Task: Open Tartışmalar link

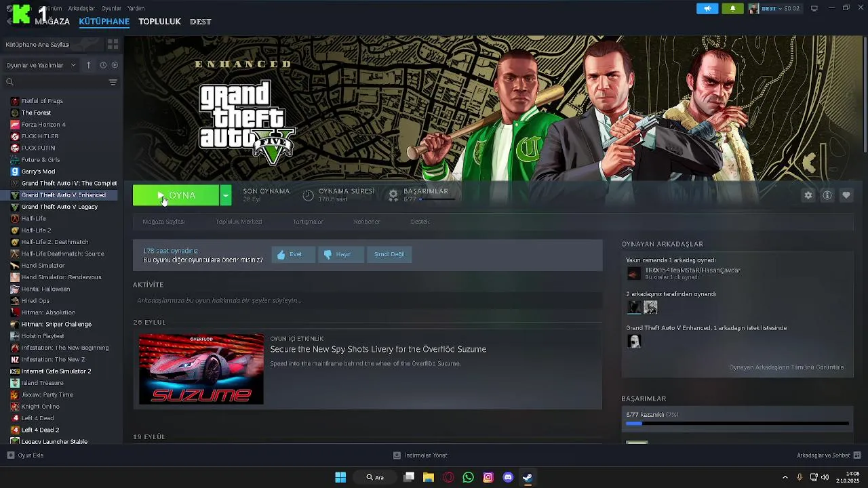Action: (x=308, y=222)
